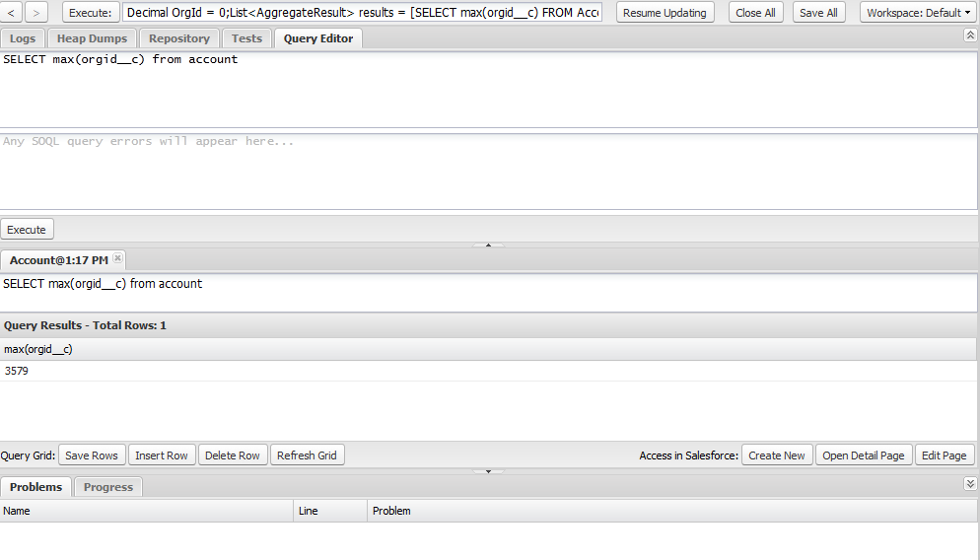Viewport: 980px width, 560px height.
Task: Switch to the Heap Dumps tab
Action: point(92,38)
